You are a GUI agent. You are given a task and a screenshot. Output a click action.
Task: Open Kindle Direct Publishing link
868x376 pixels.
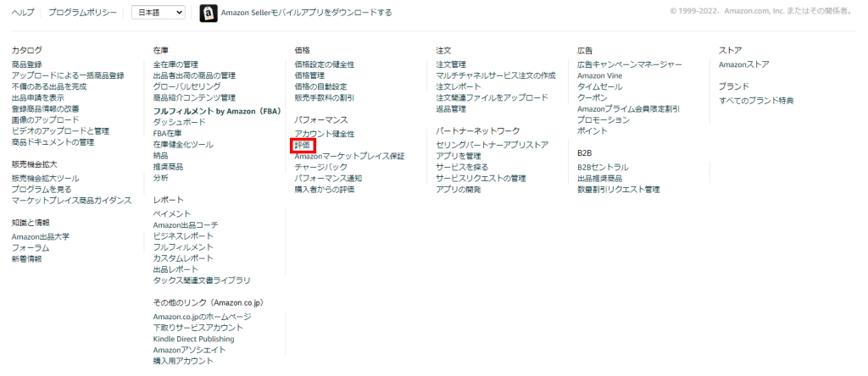[x=194, y=339]
